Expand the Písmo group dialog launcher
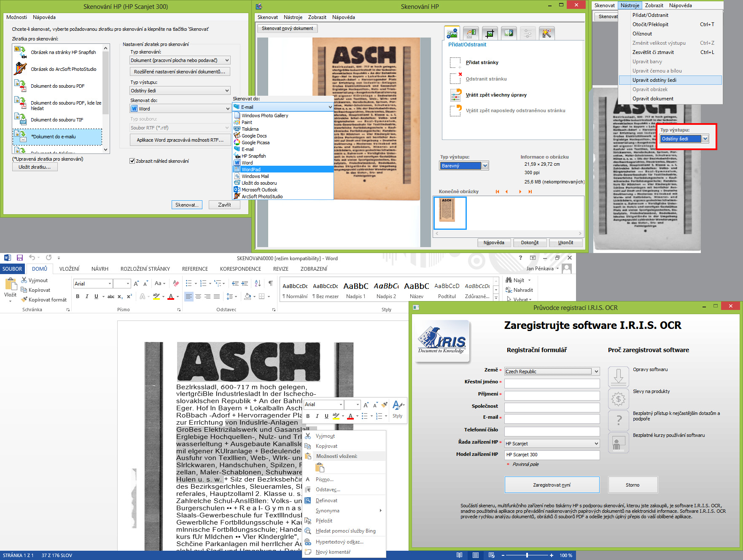Viewport: 743px width, 560px height. click(x=179, y=310)
